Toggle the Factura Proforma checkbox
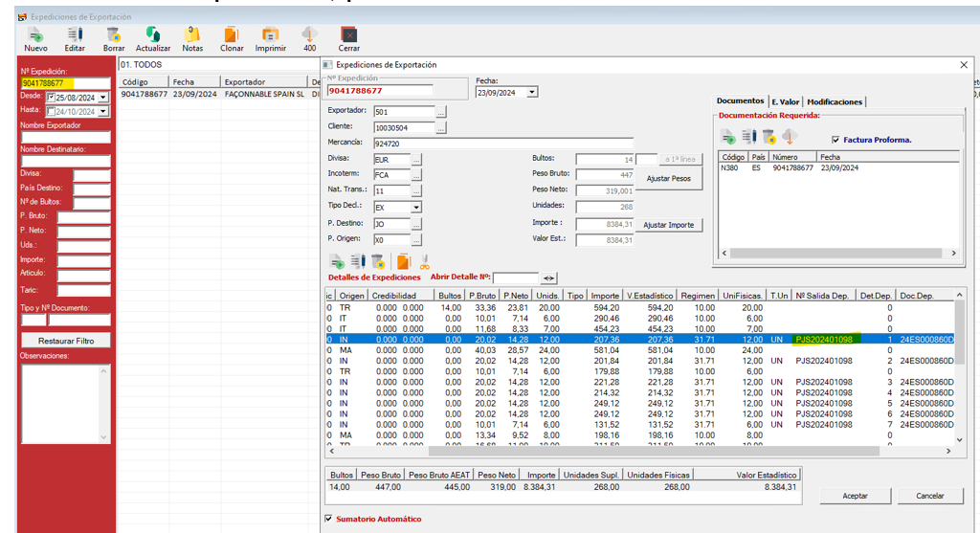The width and height of the screenshot is (980, 533). tap(835, 139)
